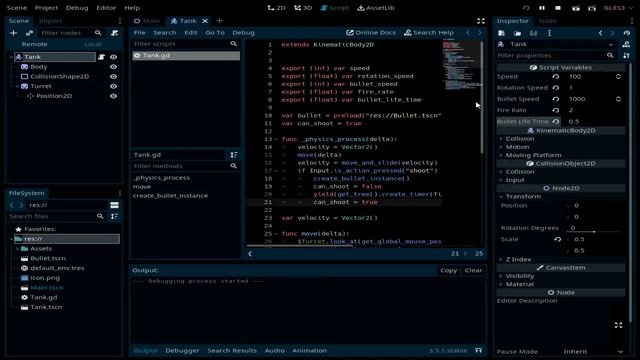This screenshot has width=640, height=360.
Task: Reset Rotation Speed to default
Action: coord(556,88)
